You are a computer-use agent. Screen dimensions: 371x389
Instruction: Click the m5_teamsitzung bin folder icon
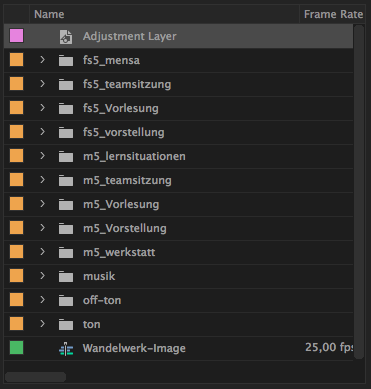(66, 181)
